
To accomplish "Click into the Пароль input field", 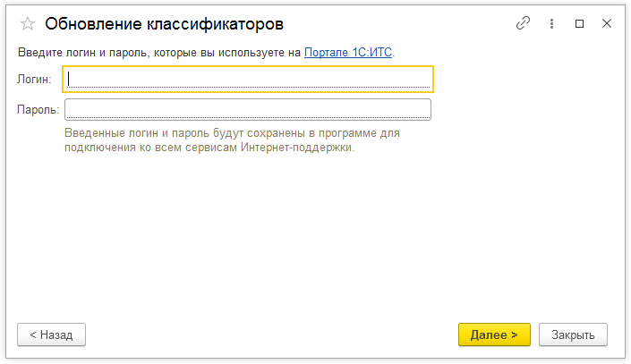I will click(x=248, y=109).
